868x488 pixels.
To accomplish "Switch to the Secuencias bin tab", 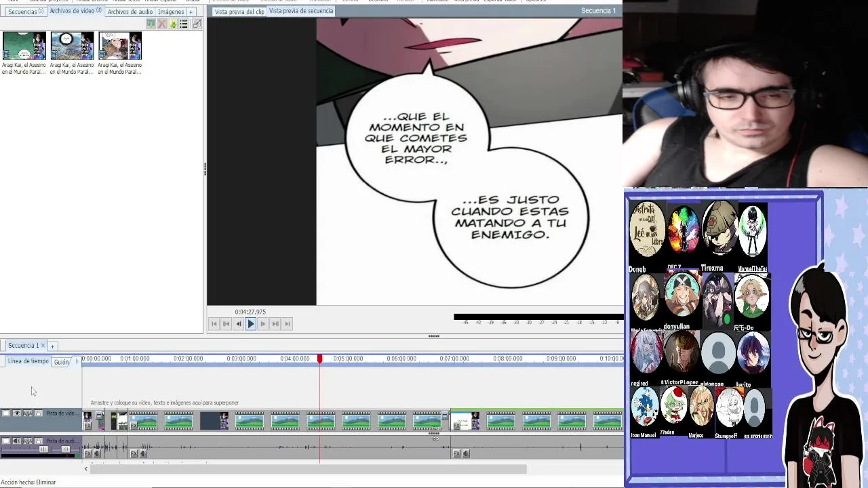I will pos(25,12).
